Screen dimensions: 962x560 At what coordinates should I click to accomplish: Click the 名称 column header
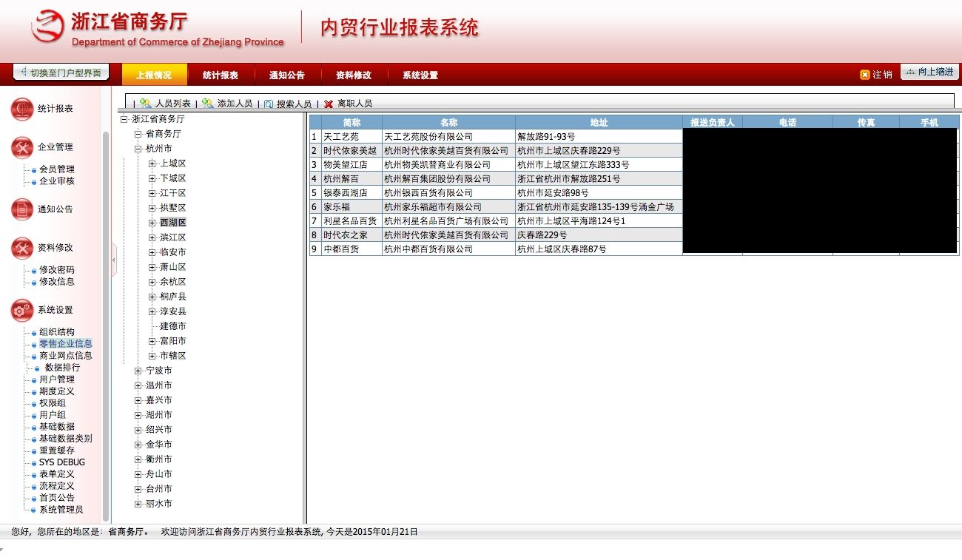coord(448,123)
